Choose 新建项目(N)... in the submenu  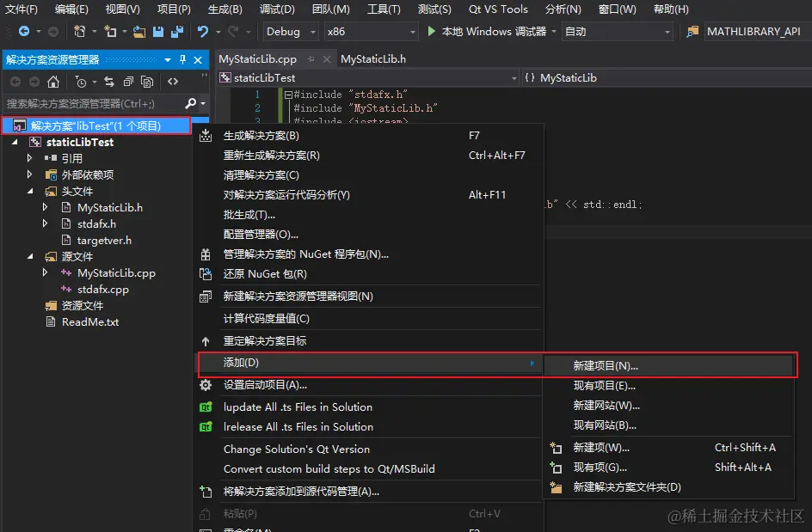pos(668,366)
